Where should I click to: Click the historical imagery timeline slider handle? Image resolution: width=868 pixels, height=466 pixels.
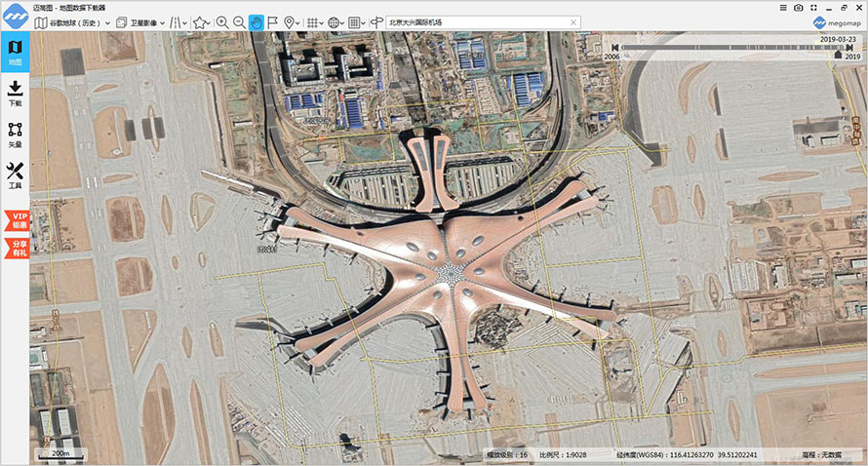pyautogui.click(x=838, y=54)
